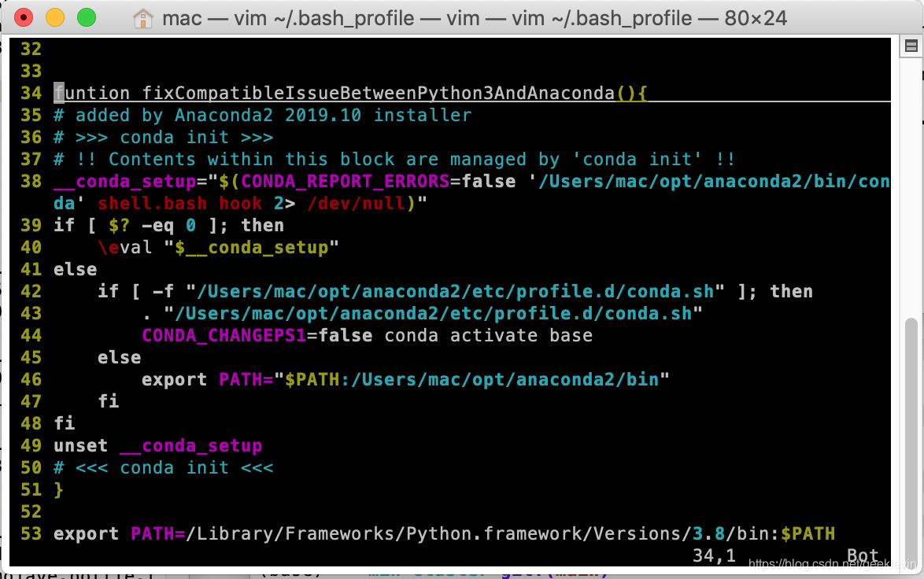Viewport: 924px width, 579px height.
Task: Click 'shell.bash hook' text on wrapped line
Action: coord(179,203)
